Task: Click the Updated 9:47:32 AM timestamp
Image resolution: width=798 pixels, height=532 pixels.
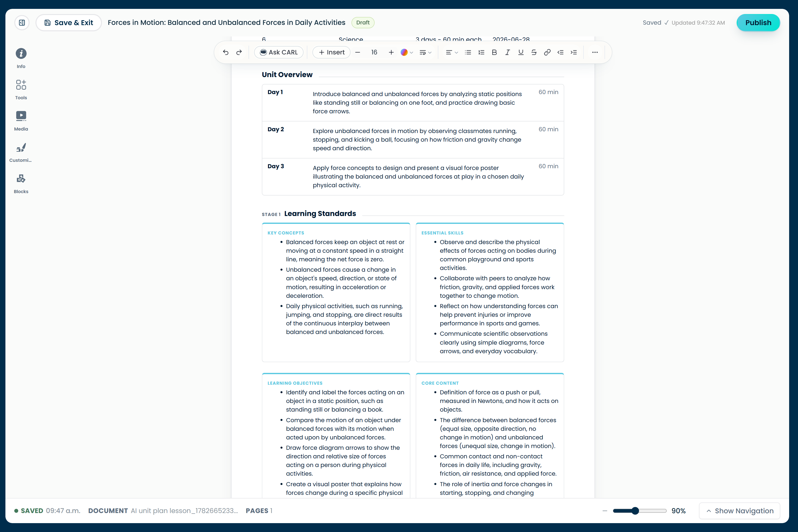Action: (x=698, y=23)
